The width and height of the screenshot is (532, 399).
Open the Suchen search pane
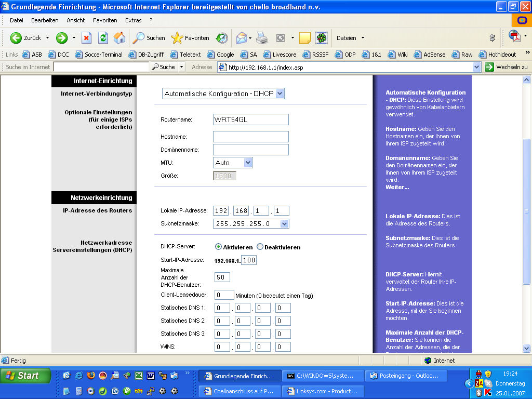pyautogui.click(x=149, y=38)
